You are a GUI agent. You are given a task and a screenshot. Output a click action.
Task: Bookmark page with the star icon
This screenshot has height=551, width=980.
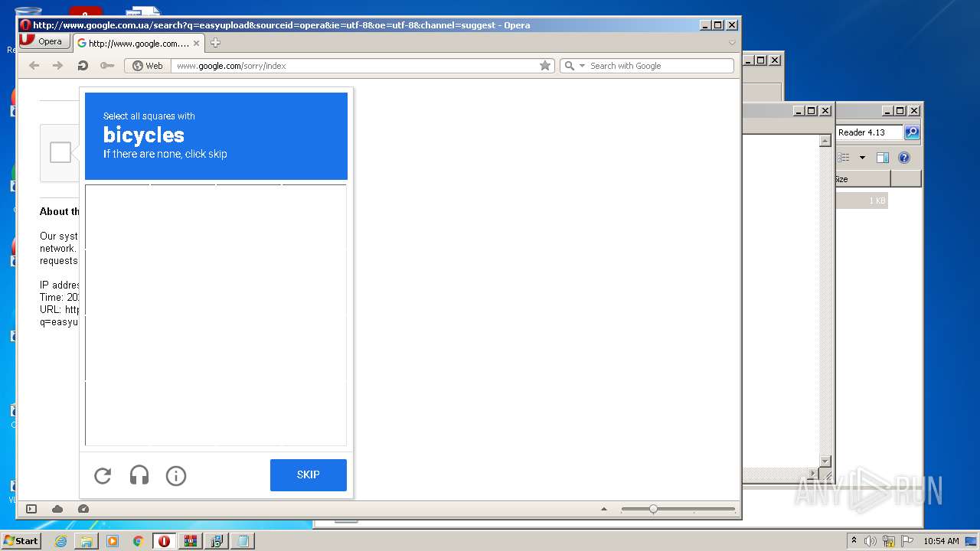pyautogui.click(x=545, y=66)
